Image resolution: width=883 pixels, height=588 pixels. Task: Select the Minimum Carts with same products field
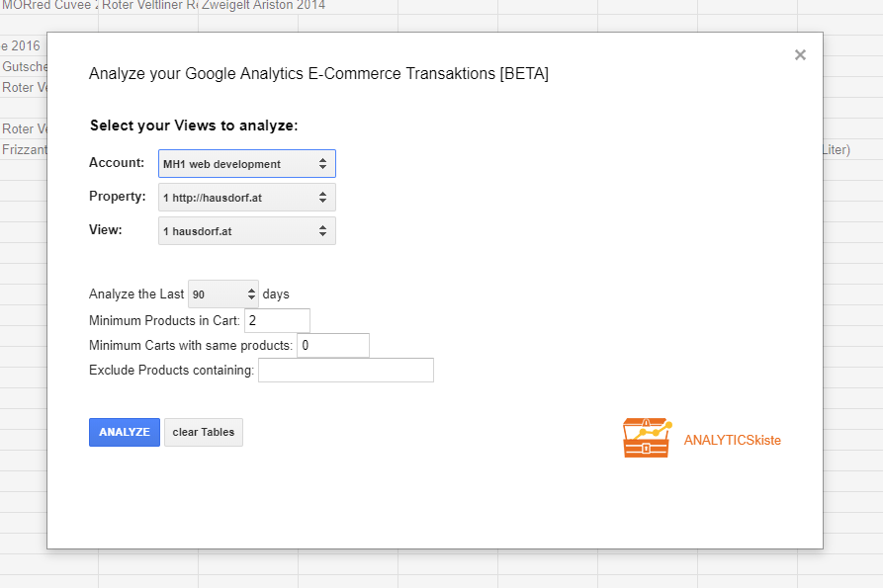point(333,345)
